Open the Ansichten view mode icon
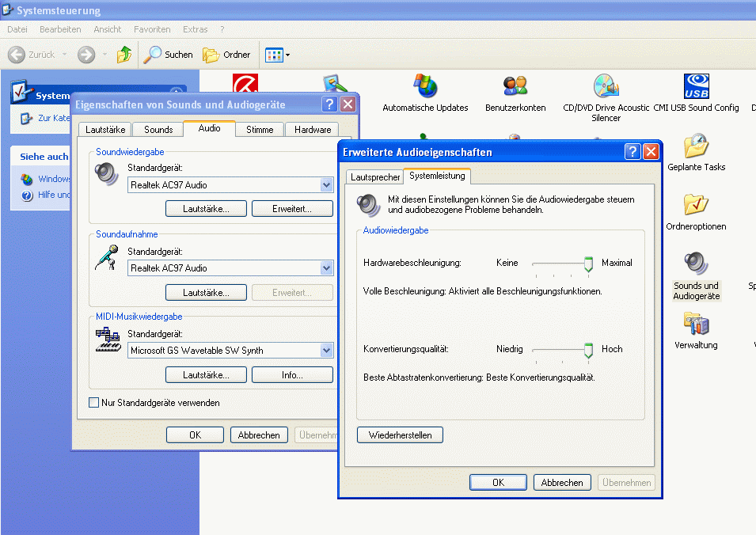Viewport: 756px width, 535px height. 274,55
